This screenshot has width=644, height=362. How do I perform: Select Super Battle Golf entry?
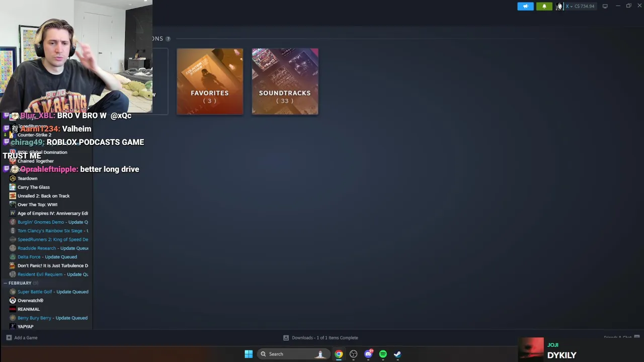pyautogui.click(x=53, y=292)
